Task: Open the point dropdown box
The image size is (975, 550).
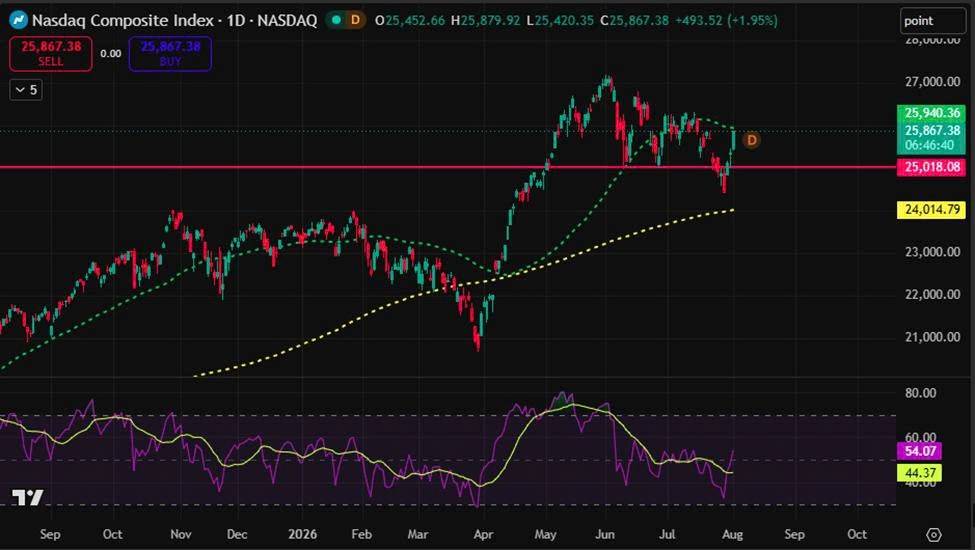Action: pos(933,21)
